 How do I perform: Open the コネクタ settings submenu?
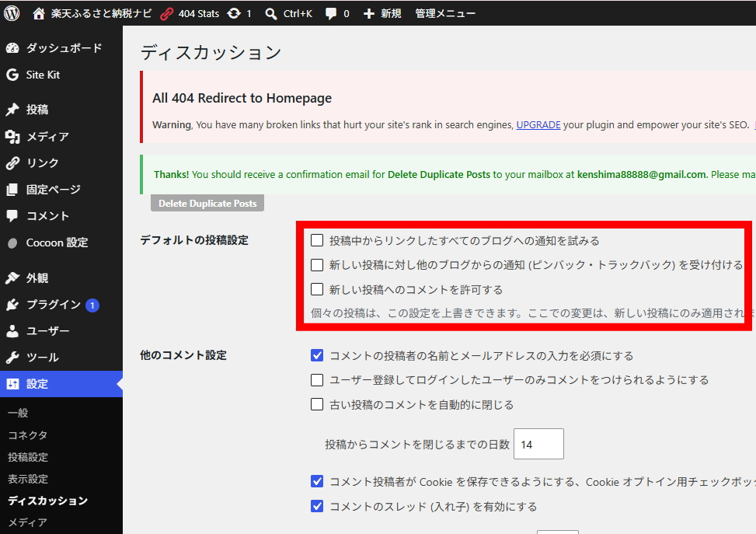(27, 435)
